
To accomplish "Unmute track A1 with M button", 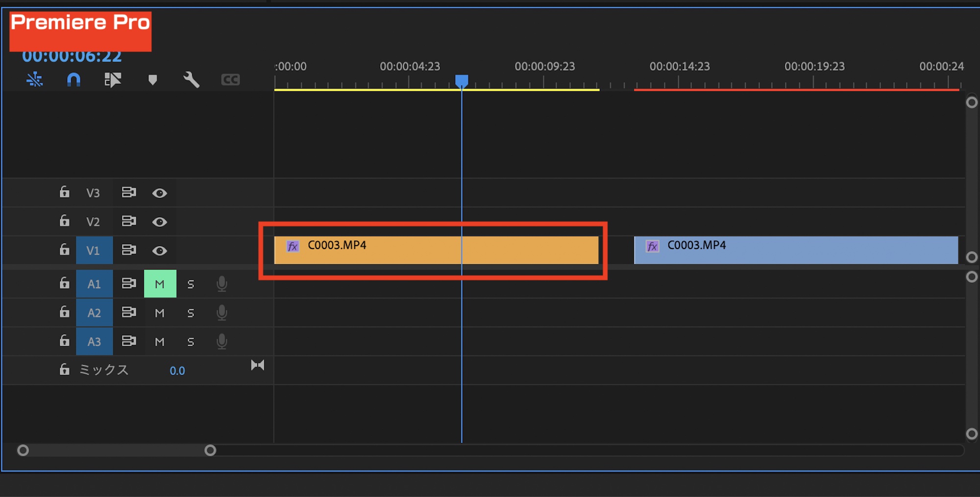I will click(x=160, y=284).
